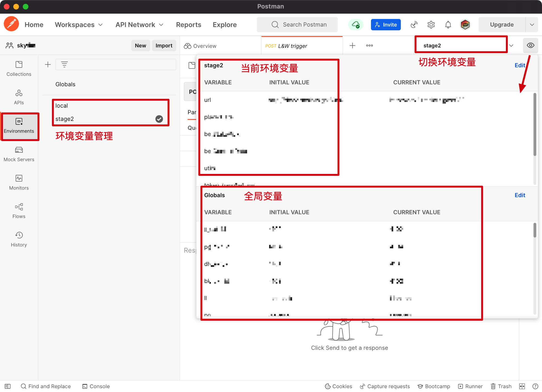Screen dimensions: 542x392
Task: Click the Upgrade button
Action: pyautogui.click(x=502, y=25)
